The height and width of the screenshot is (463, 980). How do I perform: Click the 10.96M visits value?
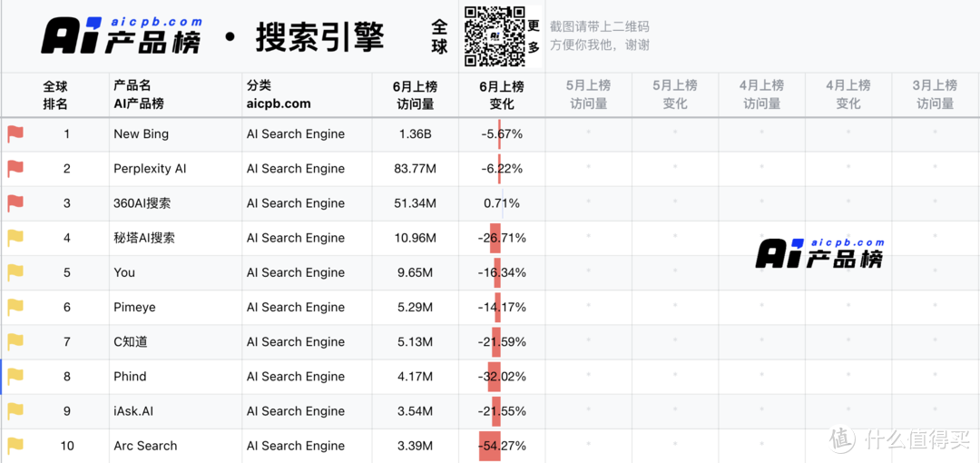point(416,238)
